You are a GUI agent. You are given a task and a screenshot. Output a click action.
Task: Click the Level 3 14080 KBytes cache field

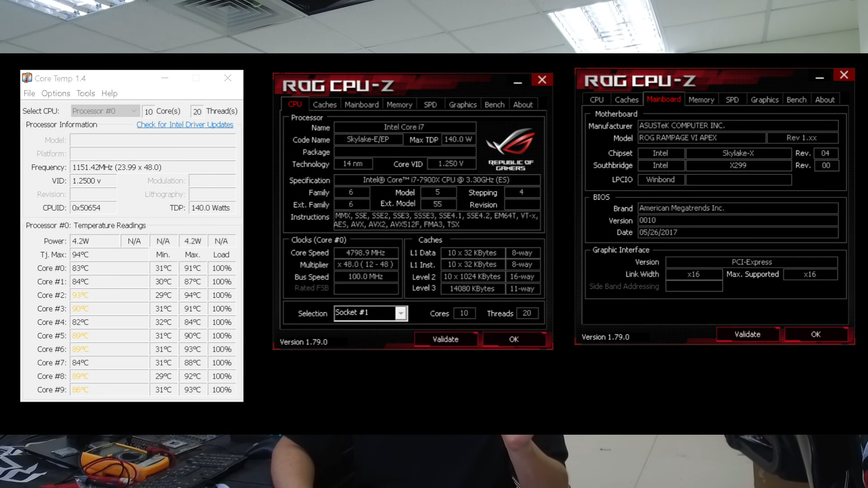click(x=472, y=288)
